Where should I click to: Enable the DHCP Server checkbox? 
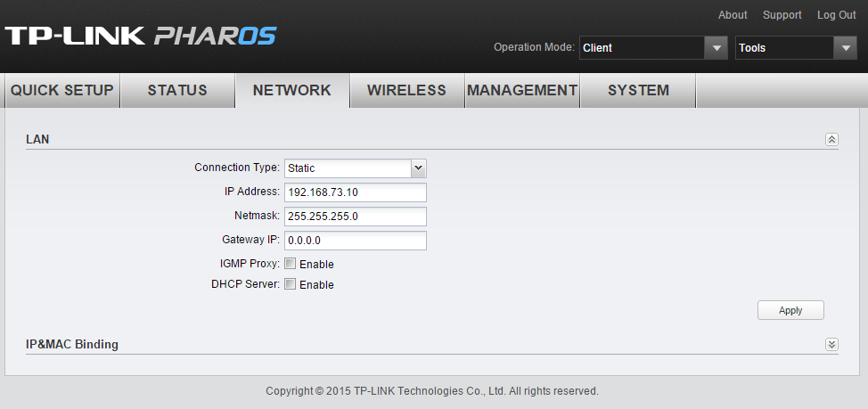tap(290, 284)
